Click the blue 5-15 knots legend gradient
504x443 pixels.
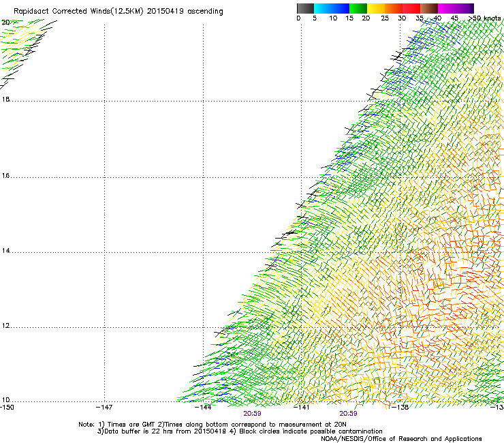(x=332, y=8)
